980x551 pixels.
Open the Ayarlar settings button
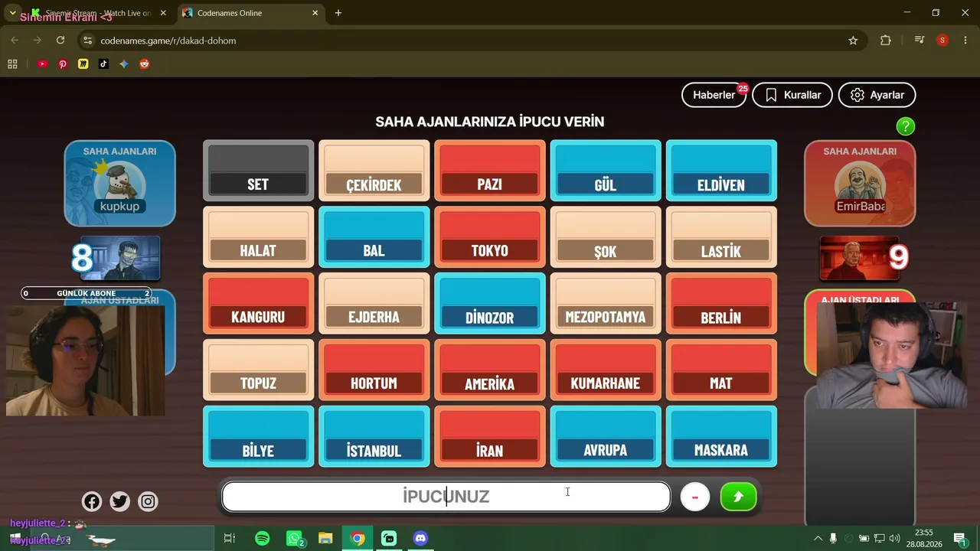877,95
